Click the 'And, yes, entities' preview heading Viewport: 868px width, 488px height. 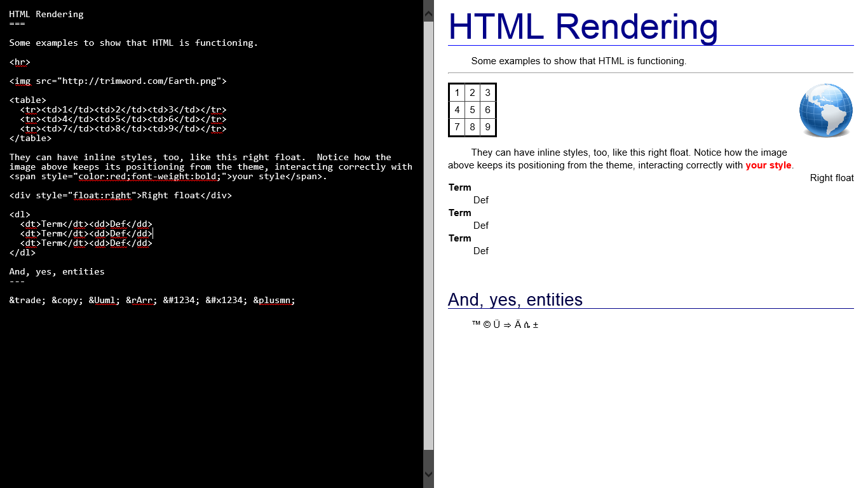click(x=515, y=299)
